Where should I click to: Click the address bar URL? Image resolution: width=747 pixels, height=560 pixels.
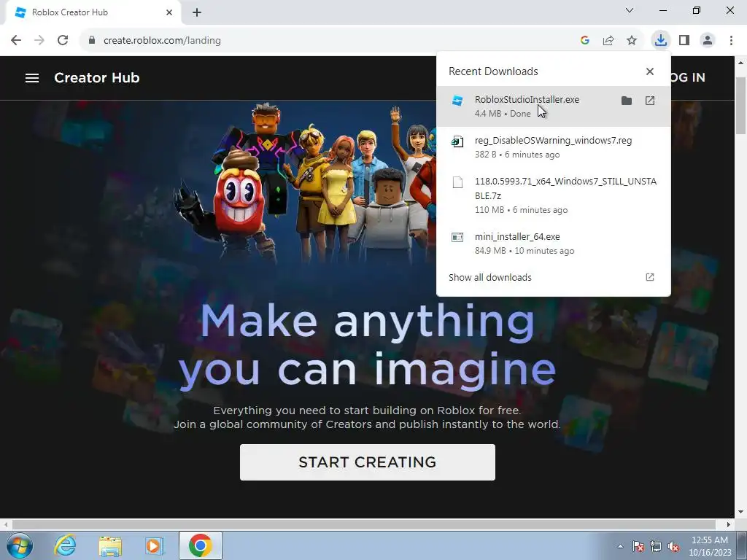coord(162,41)
